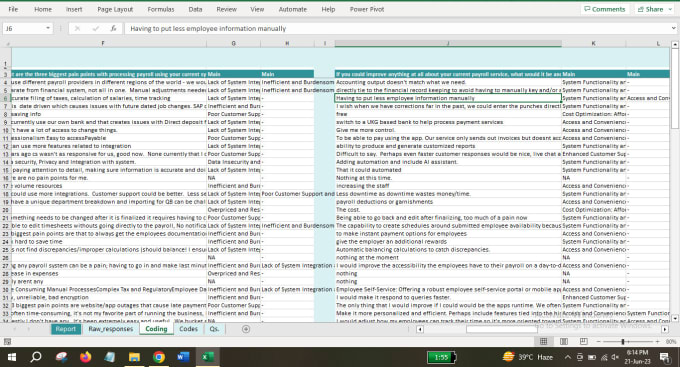Click the horizontal scrollbar thumb
Viewport: 680px width, 367px height.
click(x=501, y=329)
